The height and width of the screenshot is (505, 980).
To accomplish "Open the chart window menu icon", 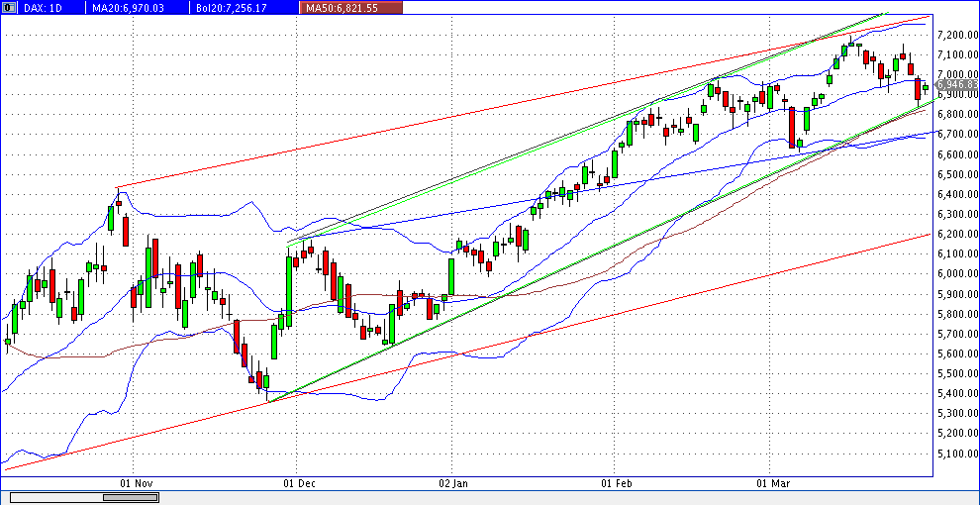I will click(8, 7).
